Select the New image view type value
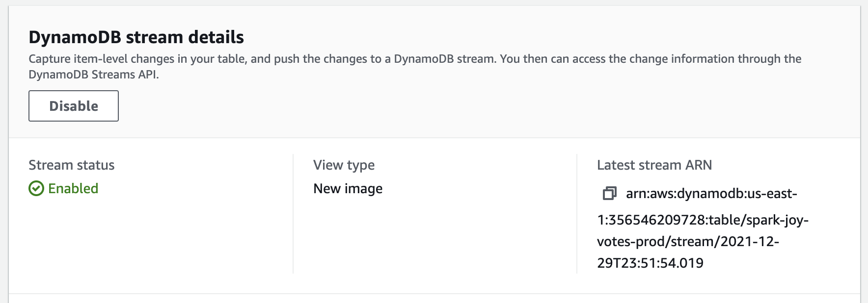The image size is (868, 303). pos(348,189)
